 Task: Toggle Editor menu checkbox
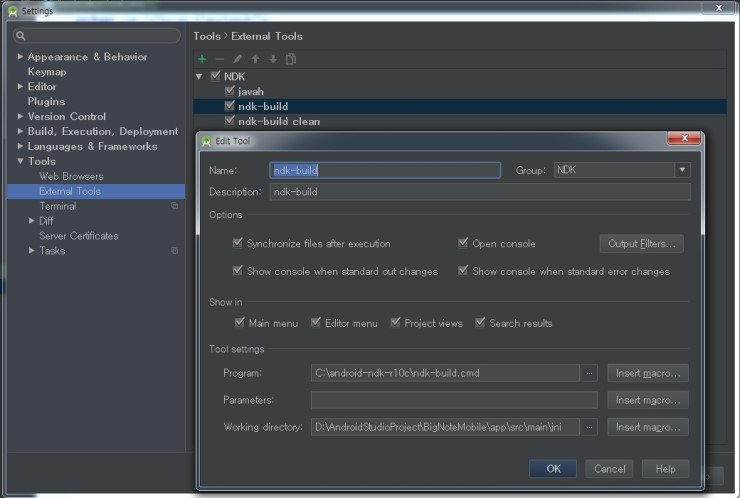tap(316, 322)
